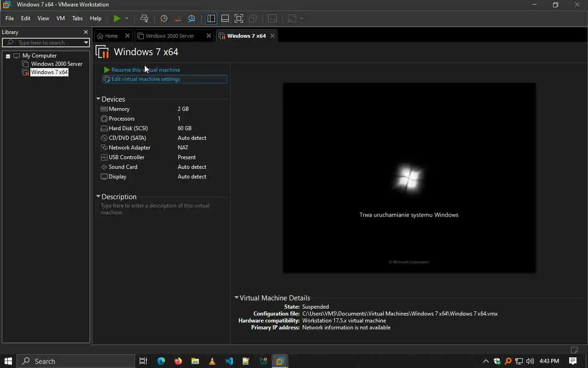Collapse the Devices section
The height and width of the screenshot is (368, 588).
98,99
